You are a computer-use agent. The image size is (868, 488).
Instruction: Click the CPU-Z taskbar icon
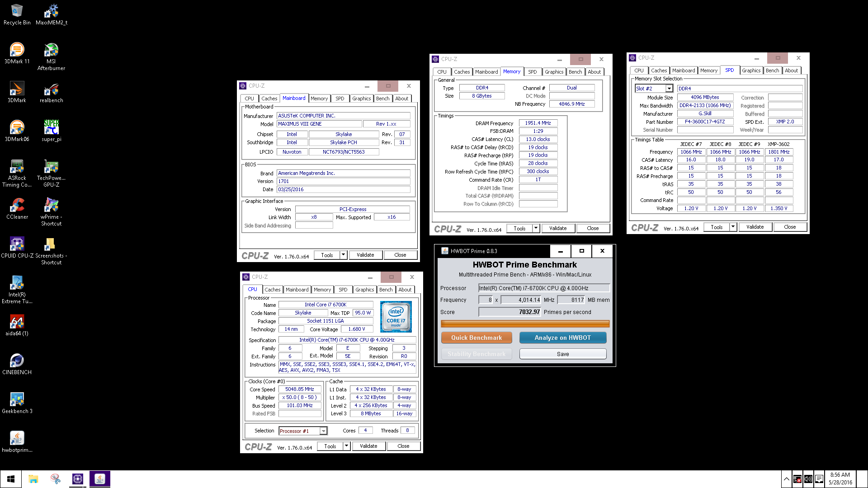click(78, 479)
